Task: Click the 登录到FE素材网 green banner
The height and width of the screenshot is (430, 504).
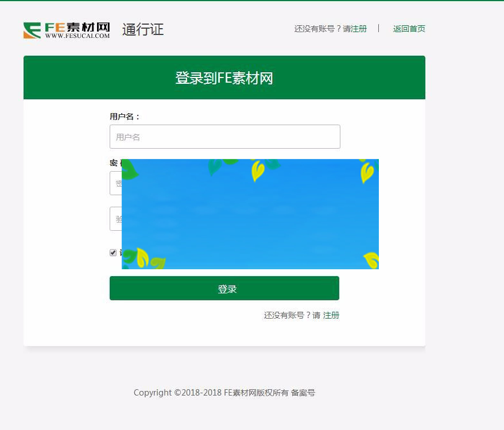Action: click(224, 77)
